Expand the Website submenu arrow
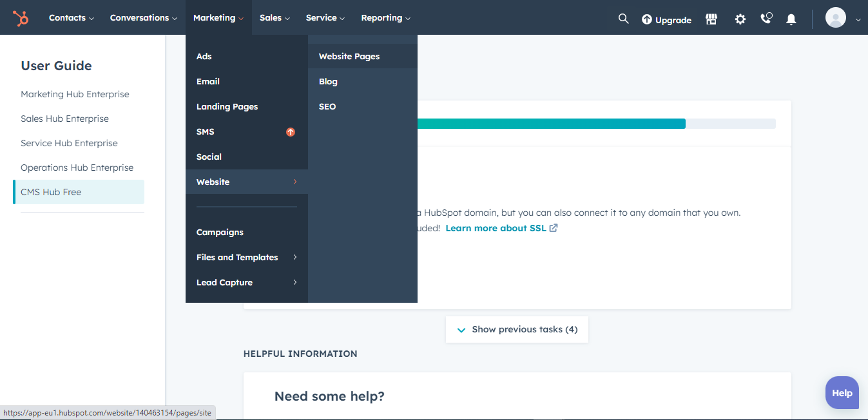This screenshot has width=868, height=420. [x=295, y=182]
